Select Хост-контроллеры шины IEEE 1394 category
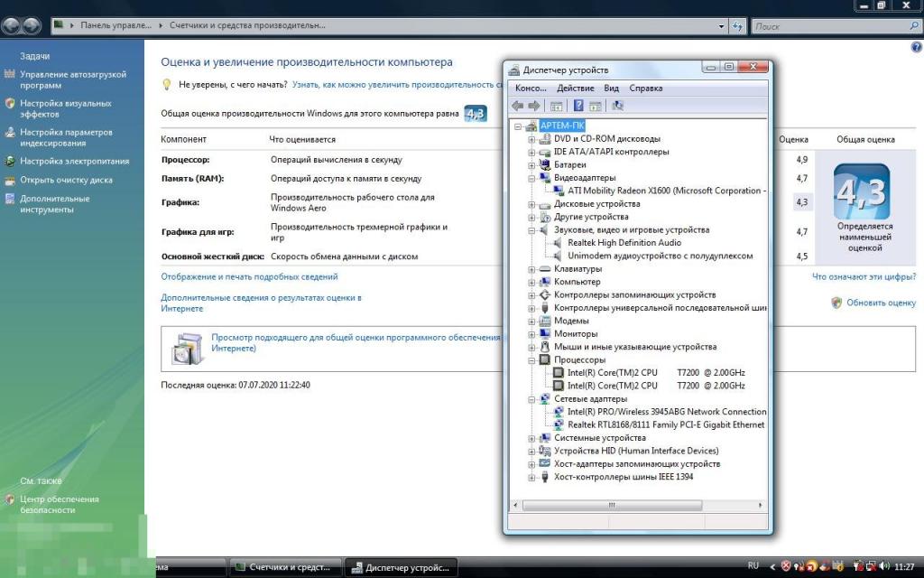This screenshot has height=578, width=924. coord(624,477)
